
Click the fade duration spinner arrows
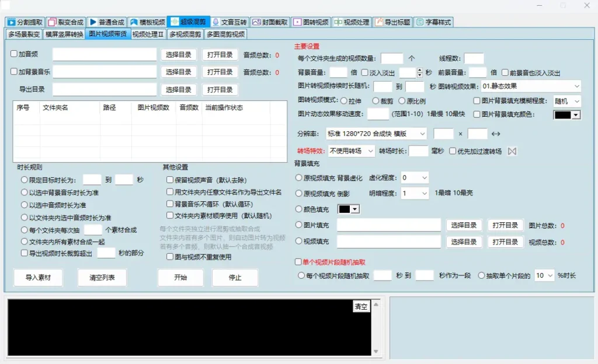click(x=419, y=72)
